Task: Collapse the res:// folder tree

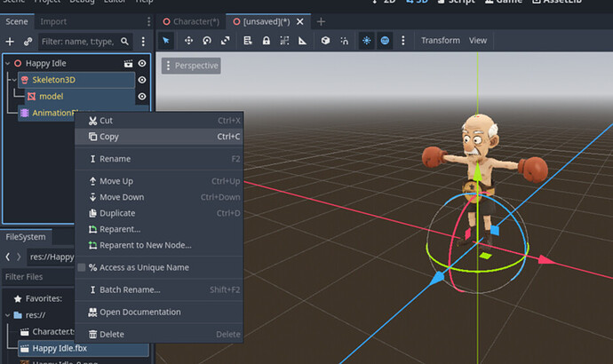Action: (x=7, y=315)
